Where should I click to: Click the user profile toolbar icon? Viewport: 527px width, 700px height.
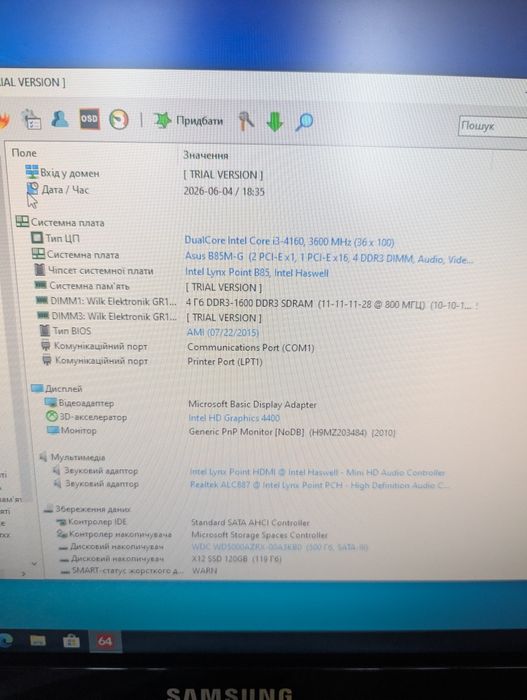60,119
